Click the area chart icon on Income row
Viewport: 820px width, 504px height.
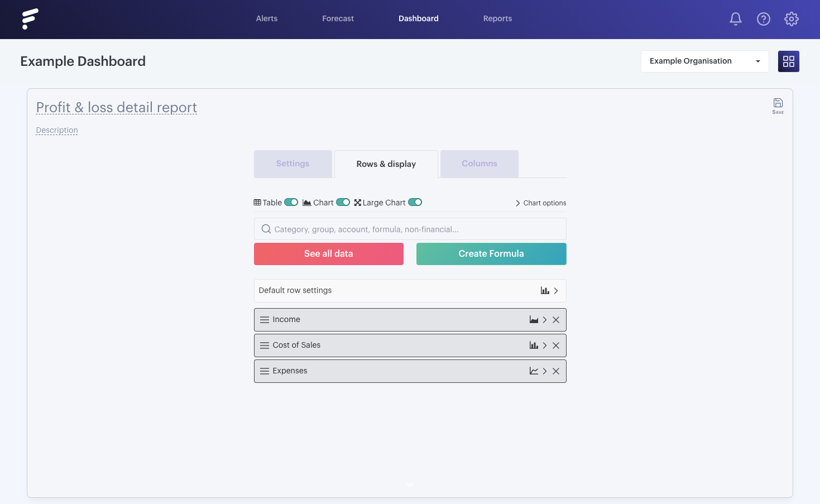point(534,320)
